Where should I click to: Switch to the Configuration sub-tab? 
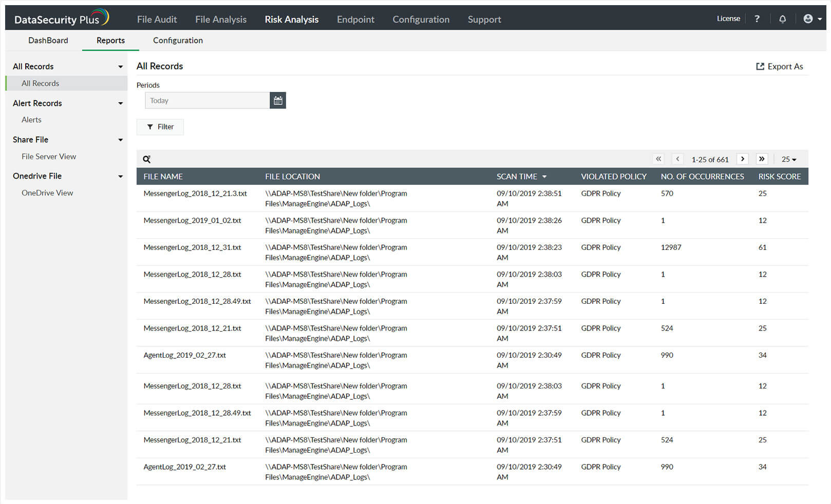tap(178, 41)
